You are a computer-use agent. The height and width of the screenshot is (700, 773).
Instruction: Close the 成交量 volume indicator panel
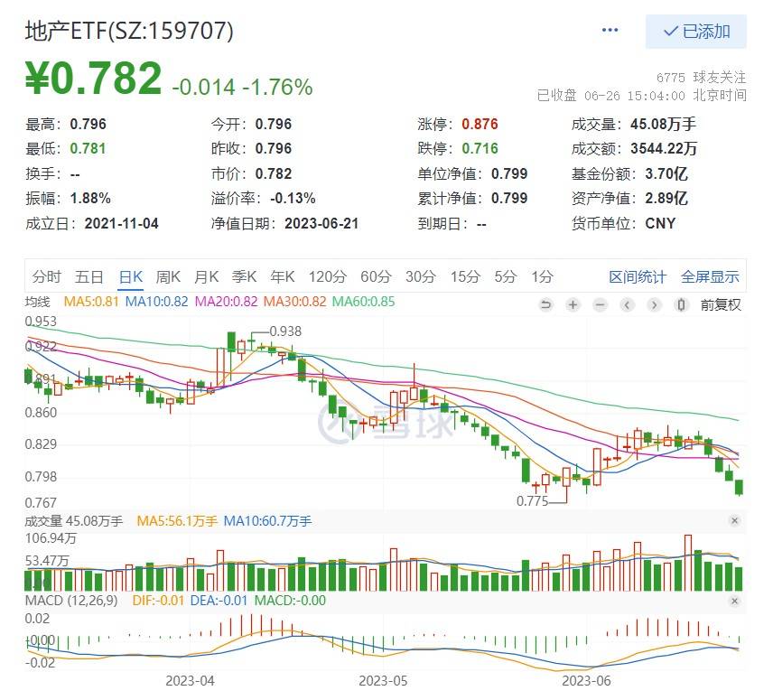(x=734, y=520)
